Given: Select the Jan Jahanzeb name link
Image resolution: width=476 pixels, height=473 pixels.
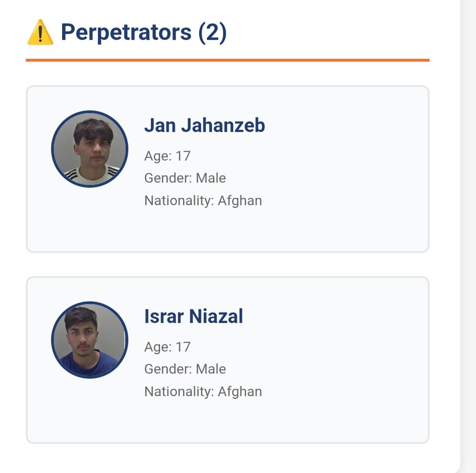Looking at the screenshot, I should pyautogui.click(x=205, y=126).
